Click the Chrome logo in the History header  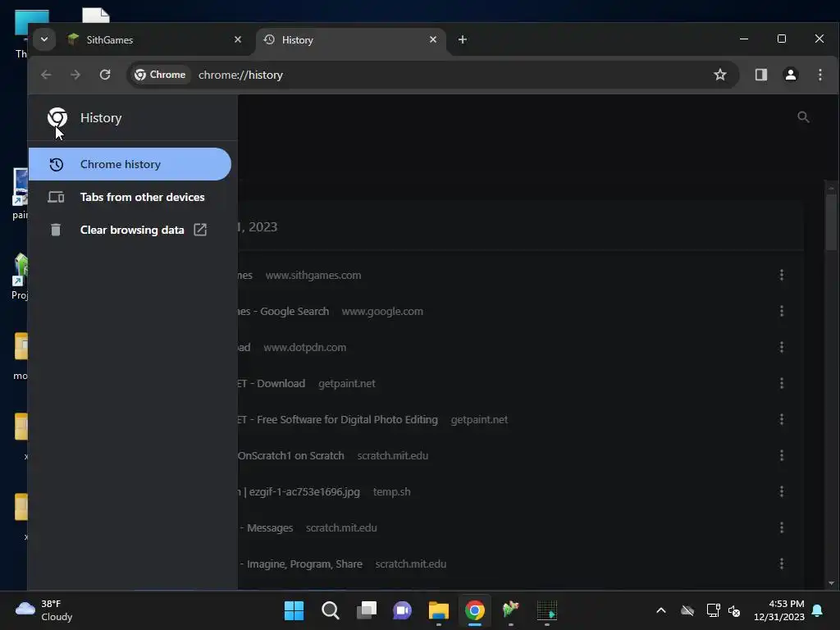[57, 117]
